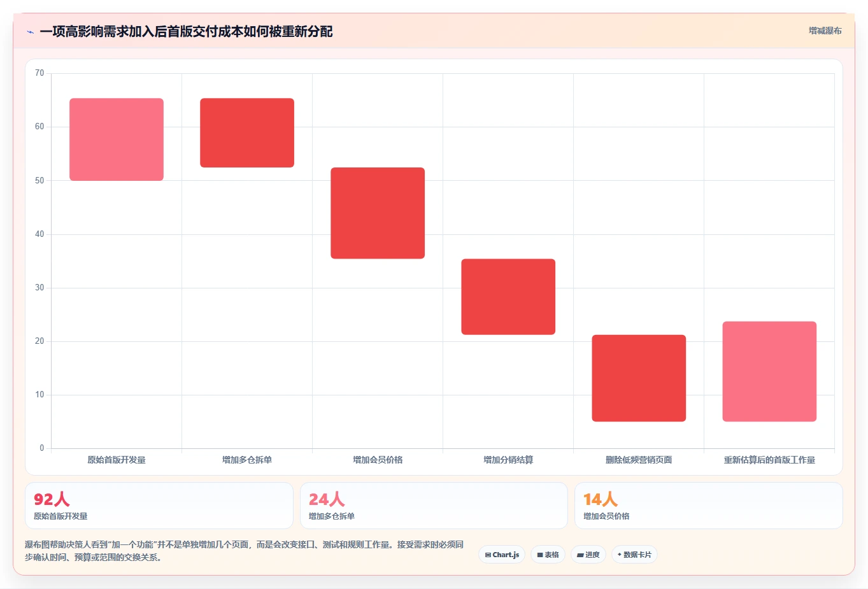The height and width of the screenshot is (589, 868).
Task: Click the y-axis value 50
Action: 39,181
